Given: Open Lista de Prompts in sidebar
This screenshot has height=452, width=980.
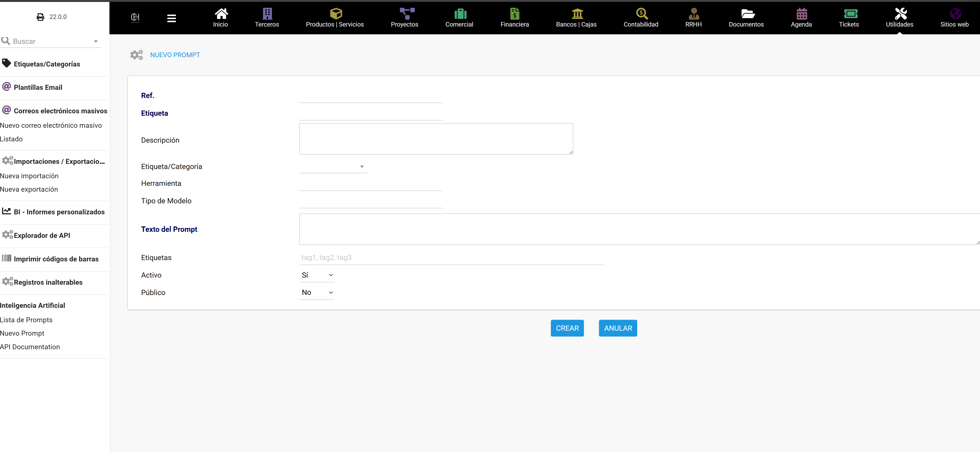Looking at the screenshot, I should [26, 320].
